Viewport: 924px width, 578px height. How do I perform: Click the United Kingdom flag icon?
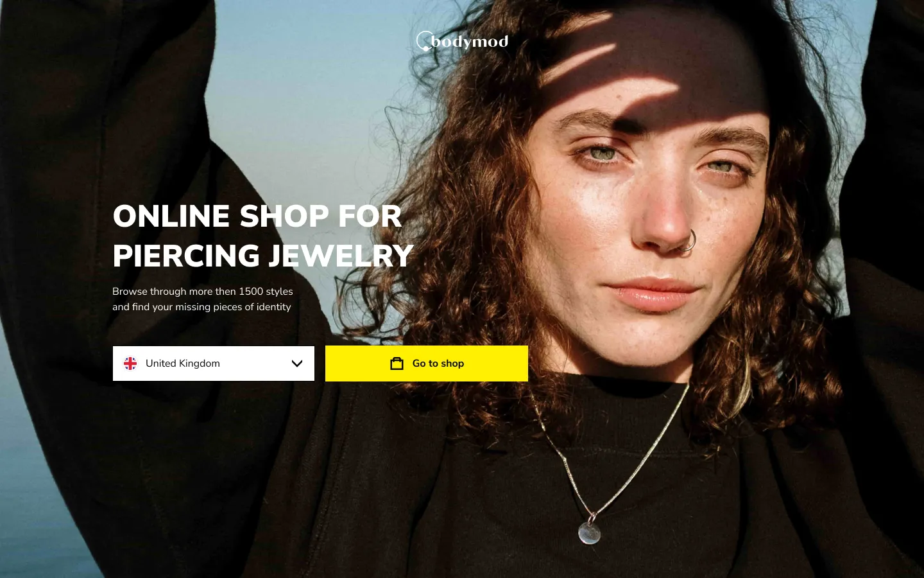pos(130,363)
